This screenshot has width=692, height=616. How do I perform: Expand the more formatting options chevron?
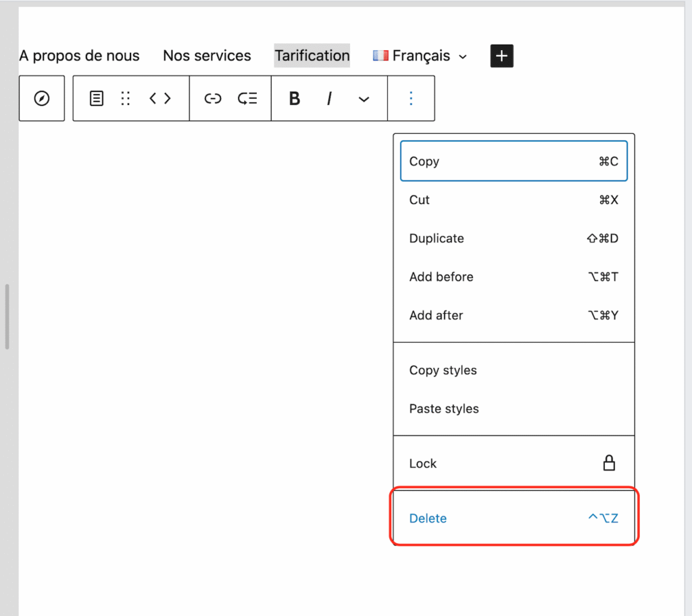(x=364, y=99)
